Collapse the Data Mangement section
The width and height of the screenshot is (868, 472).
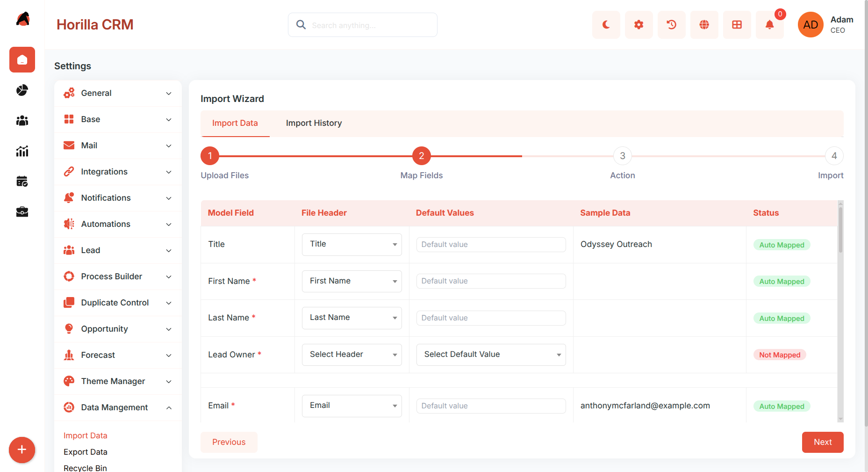118,407
